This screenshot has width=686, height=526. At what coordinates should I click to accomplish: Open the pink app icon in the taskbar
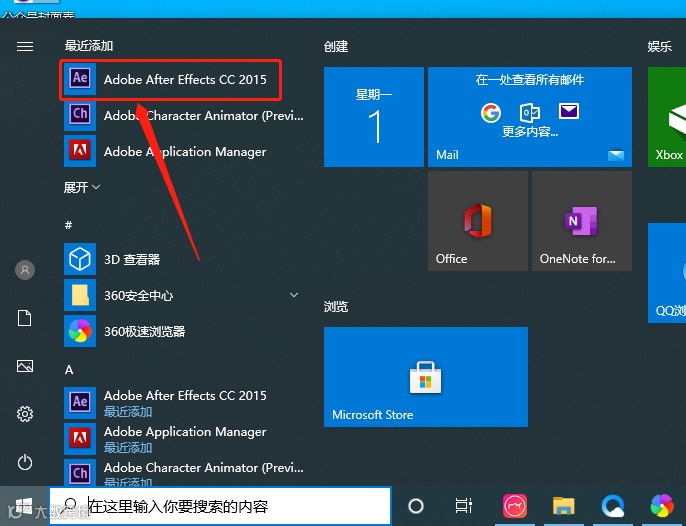coord(515,506)
